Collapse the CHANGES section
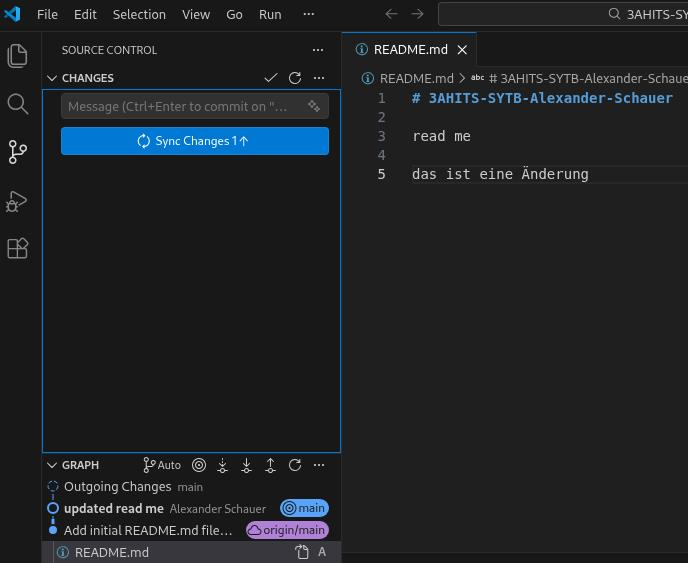The image size is (688, 563). [x=52, y=78]
